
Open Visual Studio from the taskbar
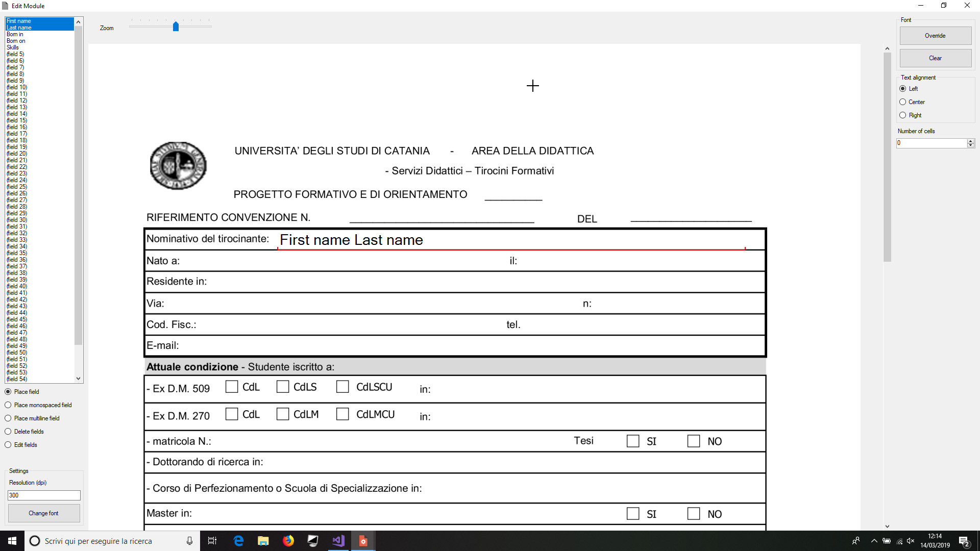click(x=338, y=541)
